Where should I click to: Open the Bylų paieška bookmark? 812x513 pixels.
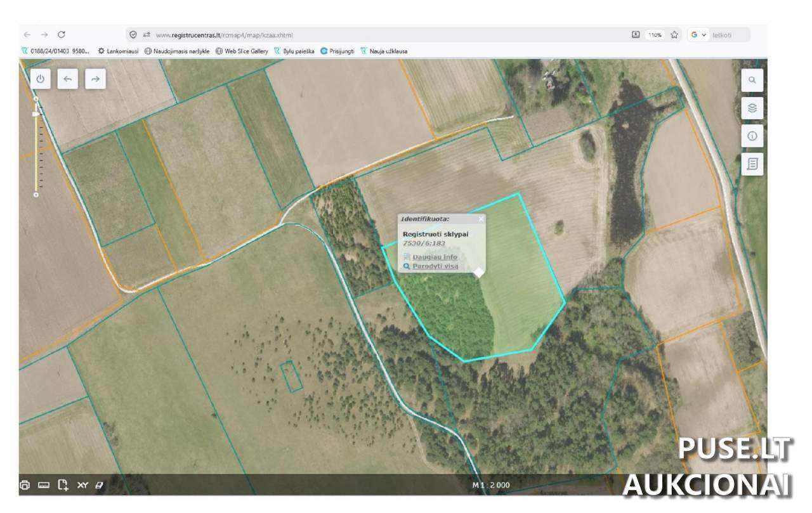coord(294,51)
